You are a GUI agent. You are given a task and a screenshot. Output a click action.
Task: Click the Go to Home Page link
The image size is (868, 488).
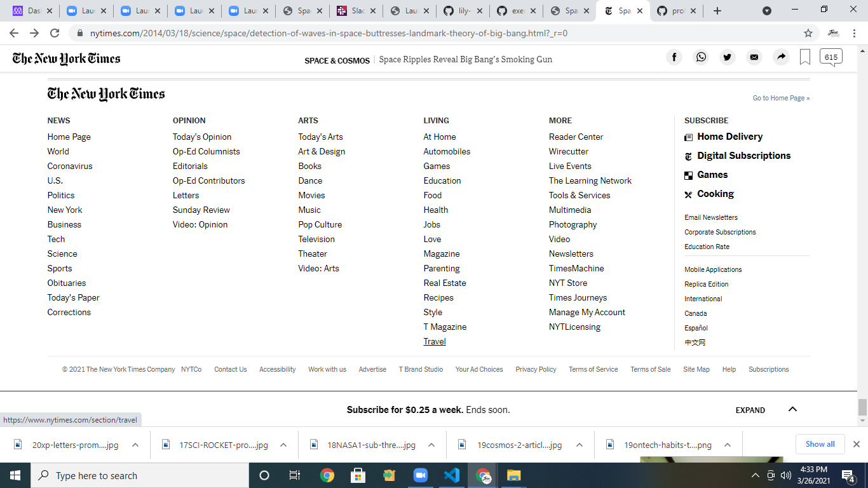pos(780,97)
